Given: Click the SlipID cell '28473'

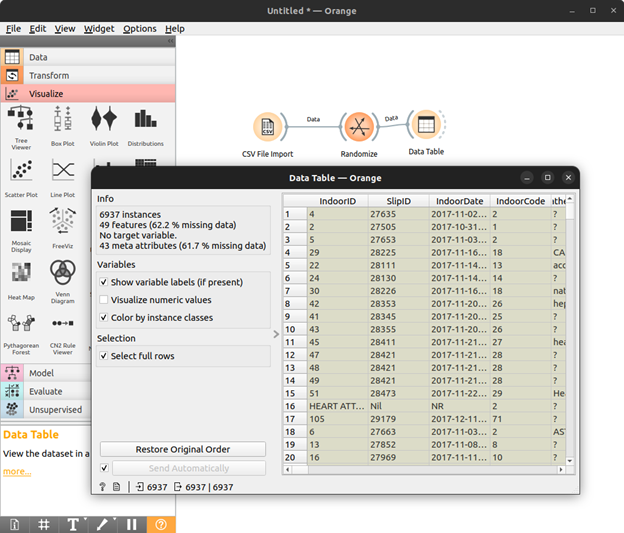Looking at the screenshot, I should click(399, 393).
